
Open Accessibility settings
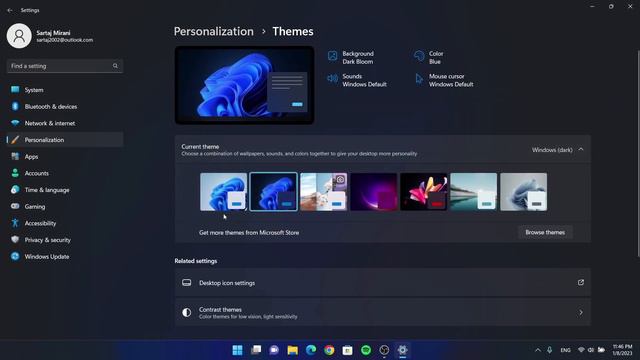(65, 223)
